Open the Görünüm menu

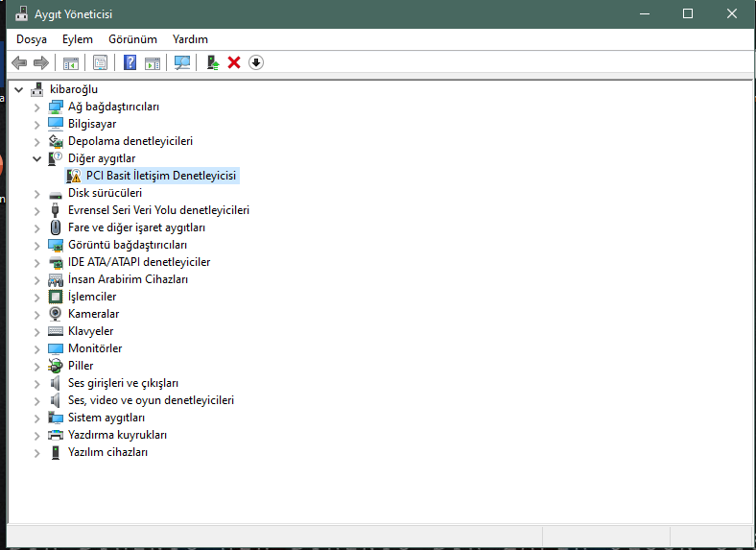[132, 39]
